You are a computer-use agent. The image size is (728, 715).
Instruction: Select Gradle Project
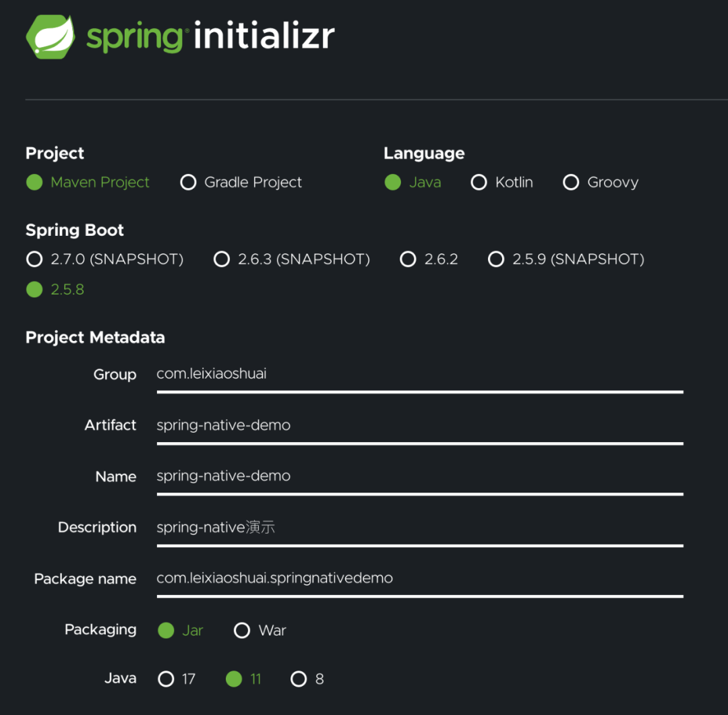coord(189,182)
